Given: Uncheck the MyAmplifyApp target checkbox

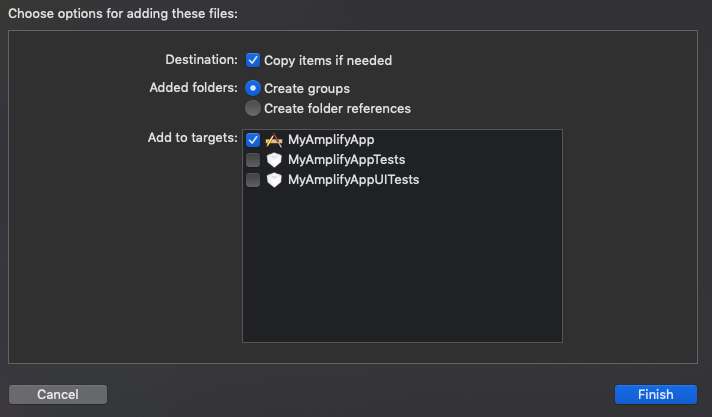Looking at the screenshot, I should (253, 140).
